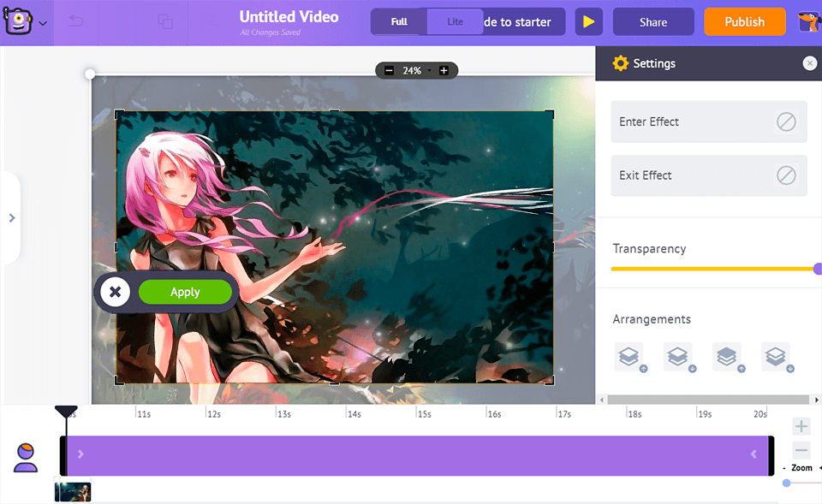This screenshot has height=504, width=822.
Task: Click the 18s timeline ruler mark
Action: 634,414
